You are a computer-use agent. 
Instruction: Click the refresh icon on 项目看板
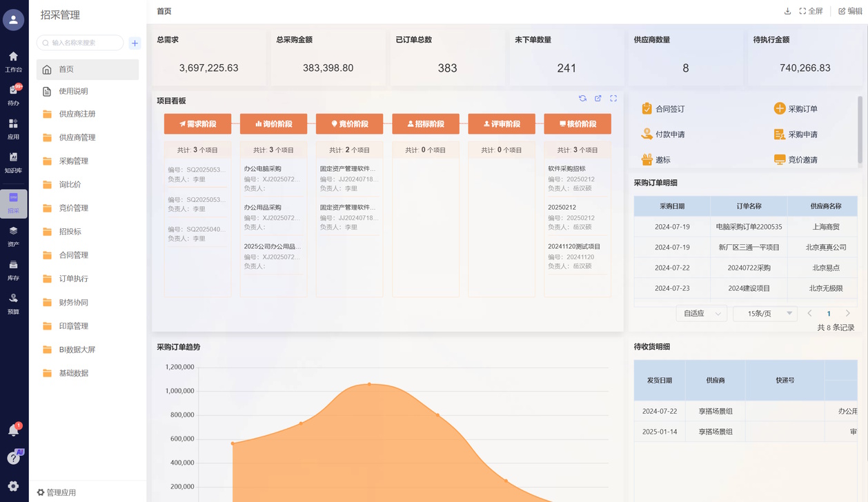click(582, 99)
